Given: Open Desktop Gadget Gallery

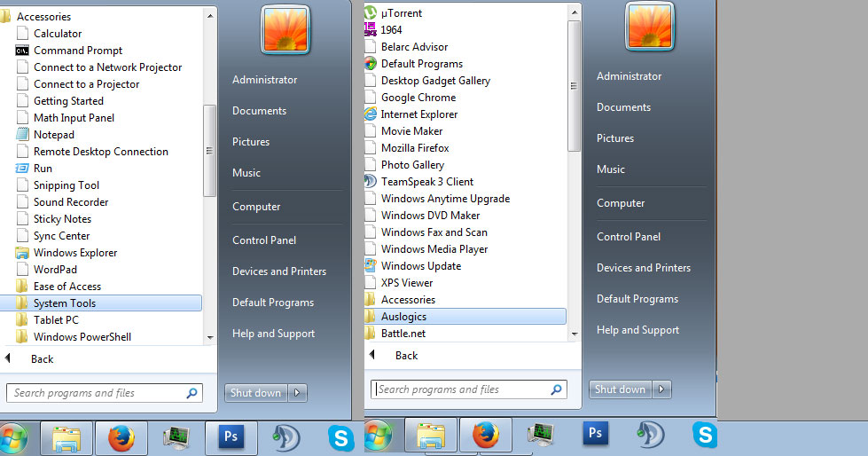Looking at the screenshot, I should 428,81.
